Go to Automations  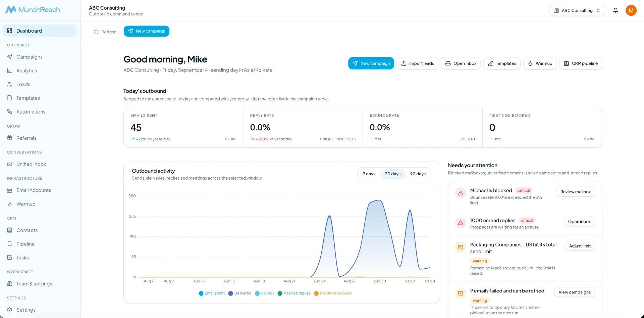coord(40,112)
